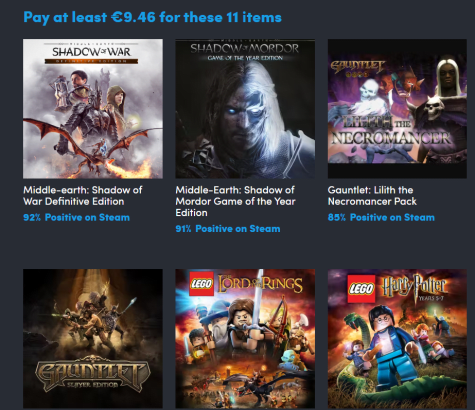475x410 pixels.
Task: Select the Lilith the Necromancer cover image
Action: coord(397,109)
